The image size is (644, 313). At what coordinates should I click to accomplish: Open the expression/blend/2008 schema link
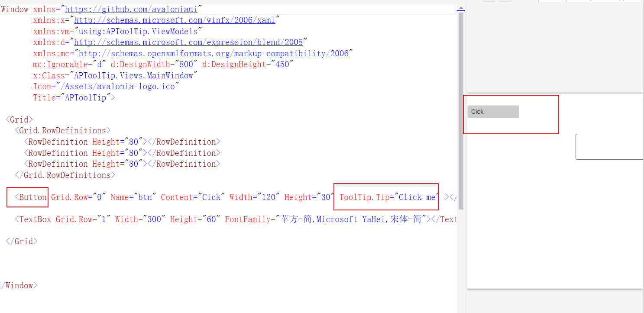tap(188, 42)
